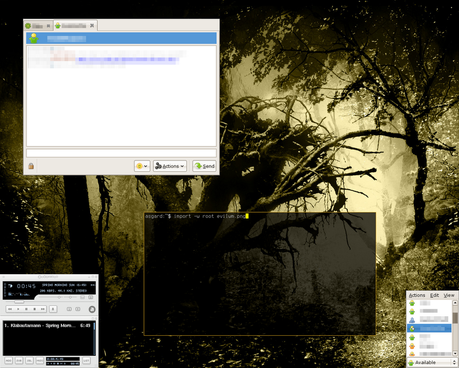Skip to next track in media player
Image resolution: width=459 pixels, height=368 pixels.
(43, 309)
